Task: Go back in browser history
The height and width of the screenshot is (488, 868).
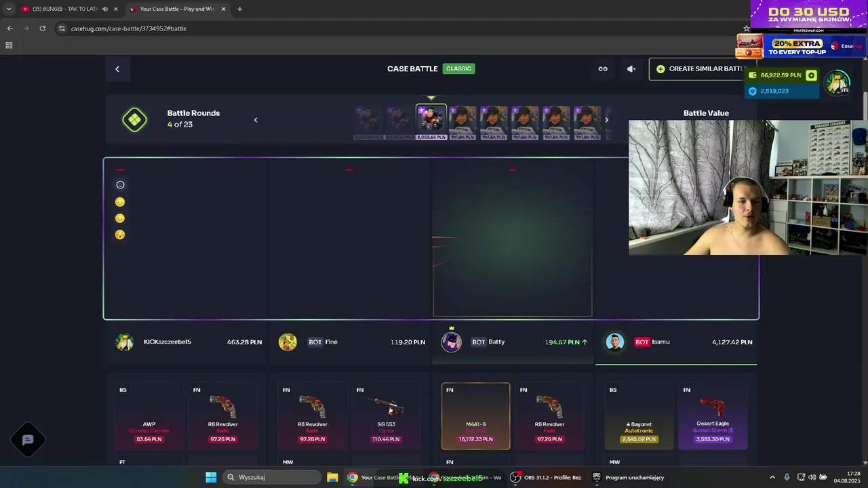Action: tap(9, 28)
